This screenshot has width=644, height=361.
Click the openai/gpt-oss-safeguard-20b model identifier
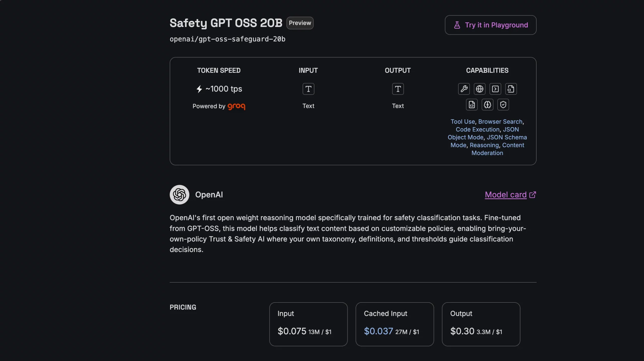[227, 39]
